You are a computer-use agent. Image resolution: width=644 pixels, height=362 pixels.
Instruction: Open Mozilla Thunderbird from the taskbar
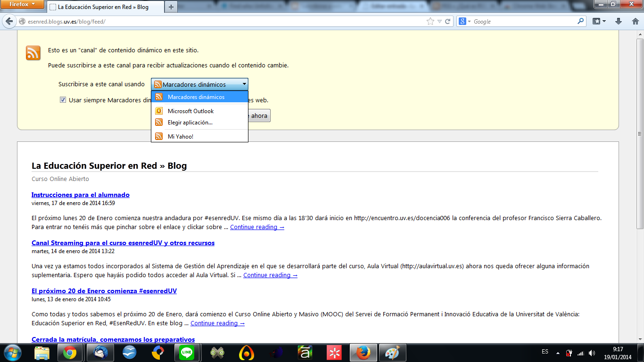(100, 353)
